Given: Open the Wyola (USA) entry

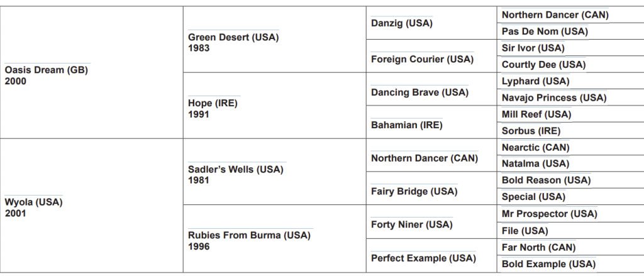Looking at the screenshot, I should coord(34,202).
